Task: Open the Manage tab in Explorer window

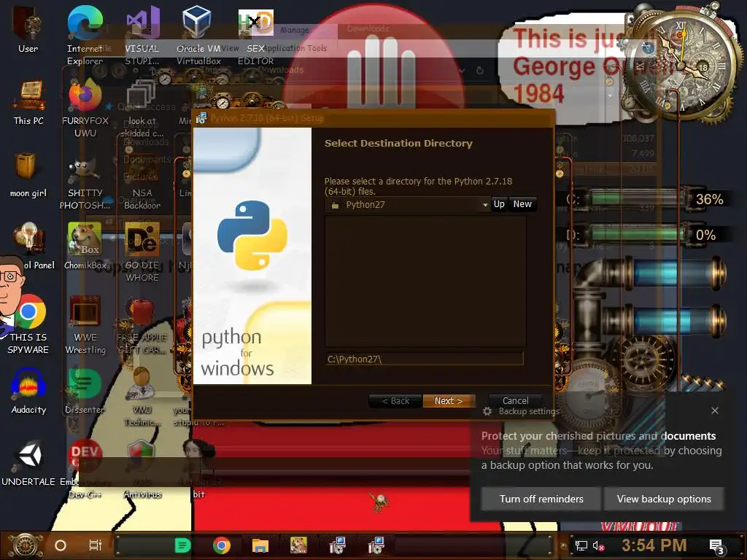Action: click(x=295, y=30)
